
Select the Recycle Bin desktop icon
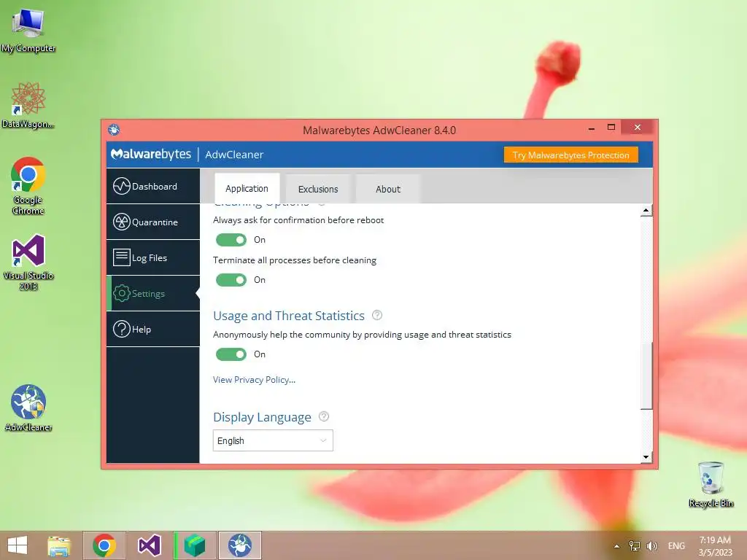[x=711, y=484]
